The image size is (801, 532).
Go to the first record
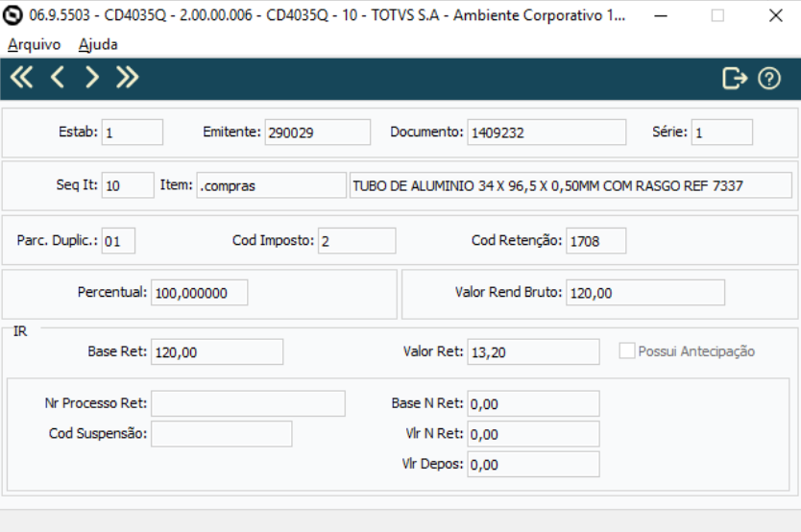click(21, 79)
